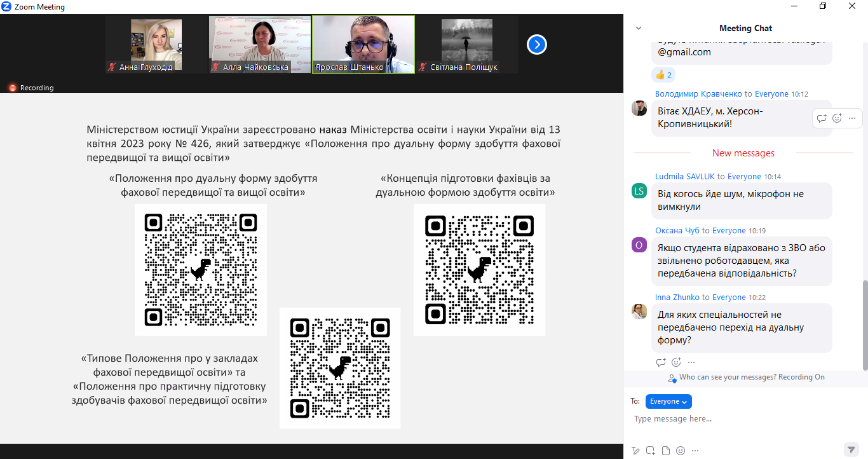Open more options under Inna Zhunko's message

click(x=691, y=362)
